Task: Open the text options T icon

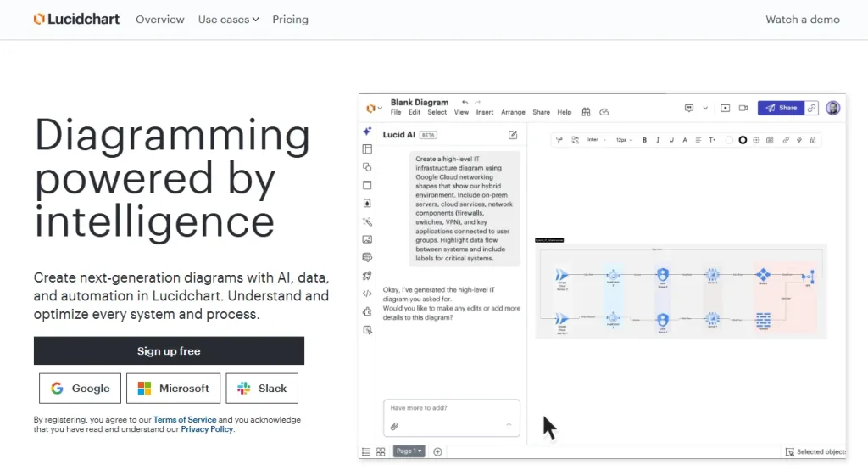Action: [712, 140]
